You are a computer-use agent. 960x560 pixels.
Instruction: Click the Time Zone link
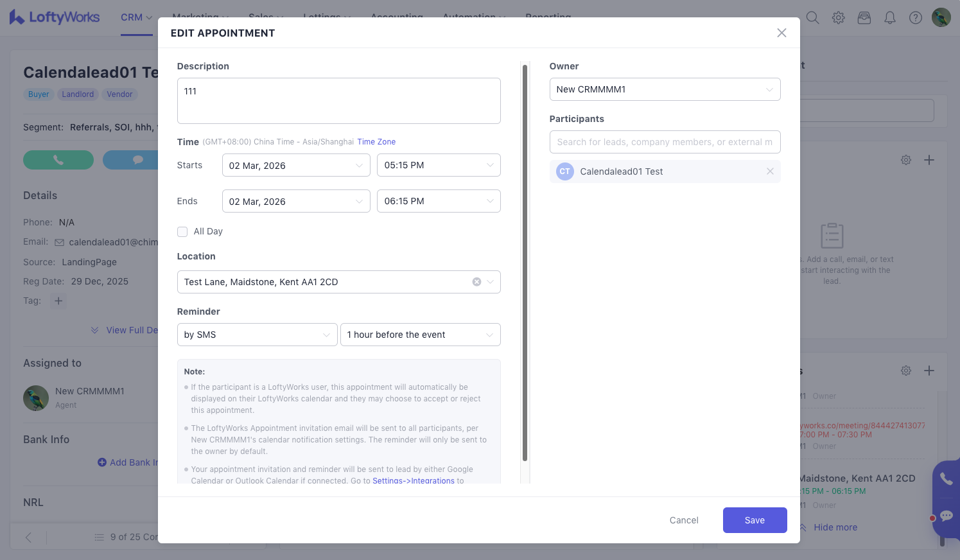[x=376, y=142]
